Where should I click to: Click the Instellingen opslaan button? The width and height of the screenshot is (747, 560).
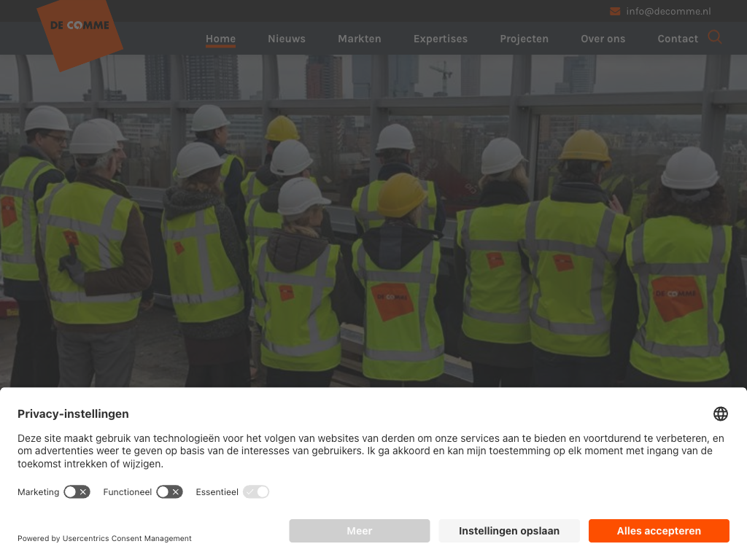pyautogui.click(x=509, y=531)
